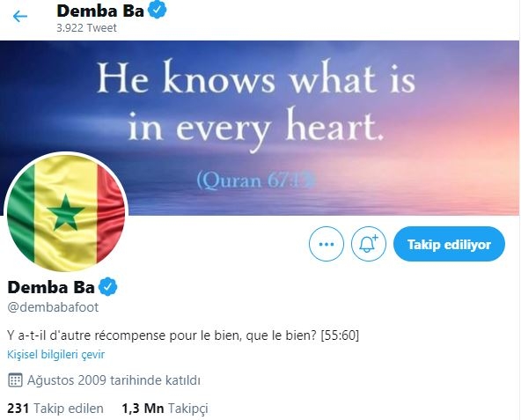The width and height of the screenshot is (521, 420).
Task: Click the Demba Ba header title
Action: (100, 11)
